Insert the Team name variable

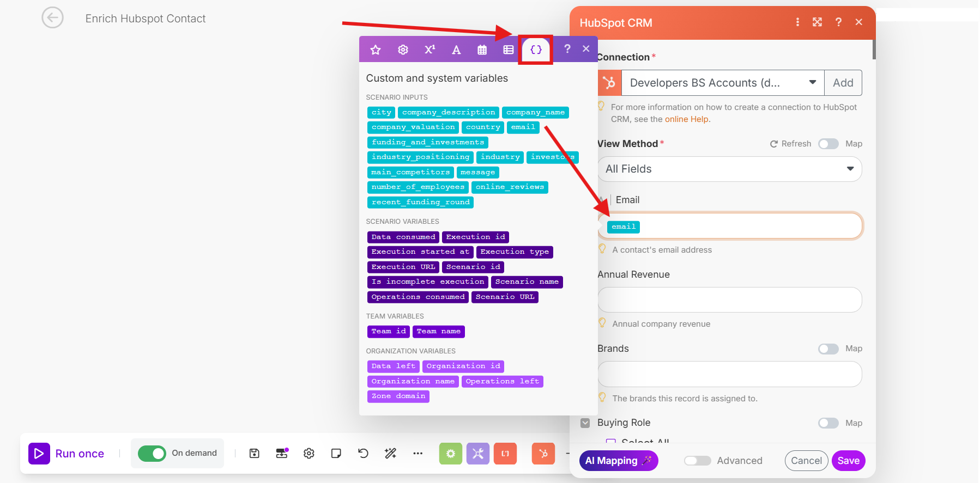pyautogui.click(x=439, y=331)
